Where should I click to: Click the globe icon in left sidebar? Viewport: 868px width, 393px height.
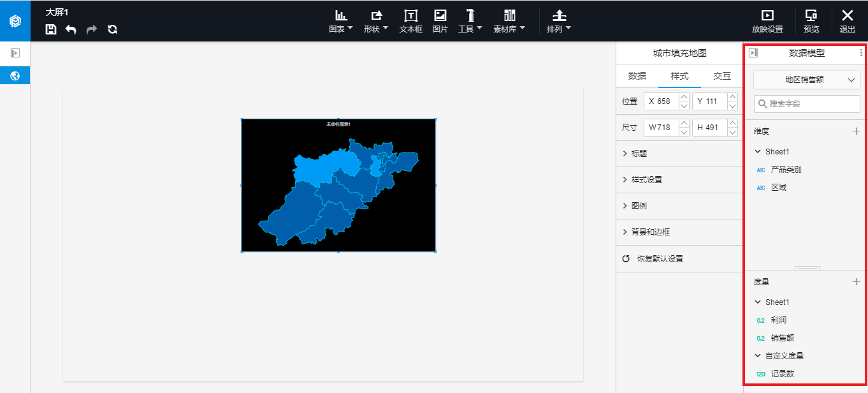tap(15, 76)
